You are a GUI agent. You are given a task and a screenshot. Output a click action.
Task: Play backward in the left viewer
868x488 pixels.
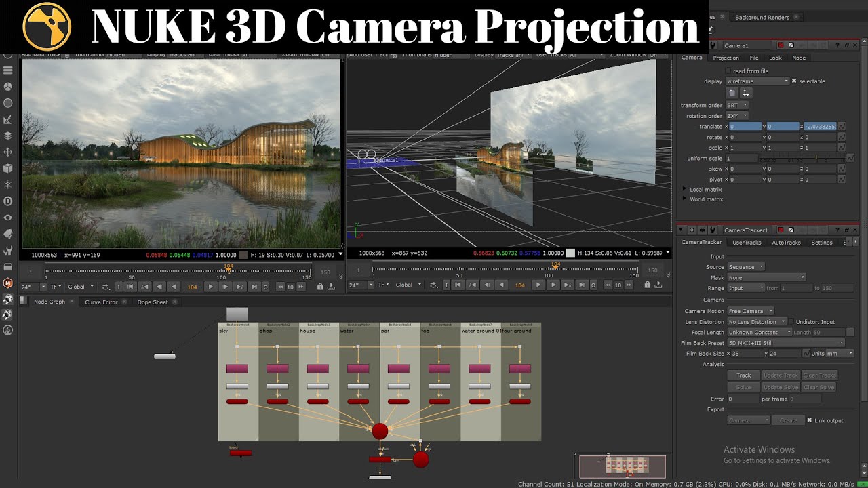(174, 287)
